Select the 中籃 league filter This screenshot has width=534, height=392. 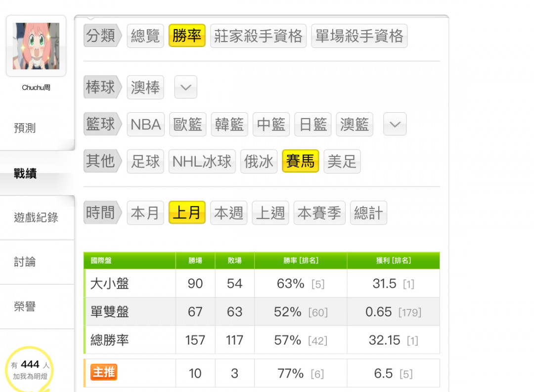point(271,124)
